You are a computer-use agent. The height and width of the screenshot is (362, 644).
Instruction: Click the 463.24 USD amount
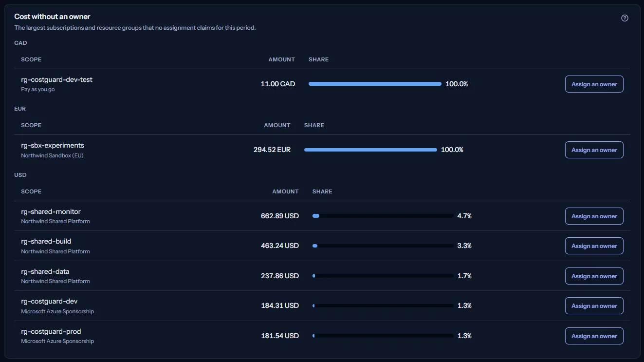(280, 246)
